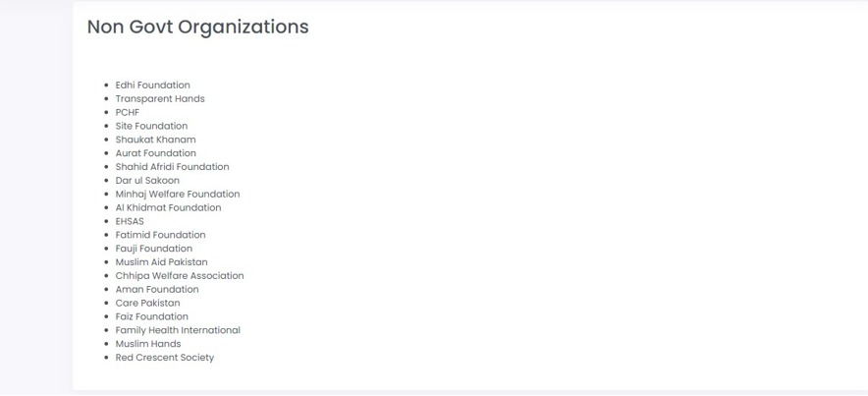Image resolution: width=868 pixels, height=396 pixels.
Task: Open the Site Foundation item
Action: [151, 127]
